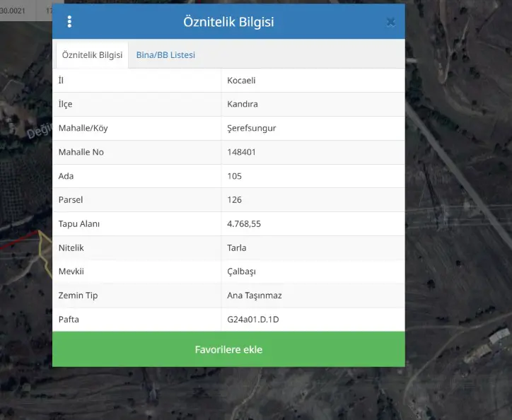Image resolution: width=512 pixels, height=420 pixels.
Task: Click the Mevkii field label
Action: 71,272
